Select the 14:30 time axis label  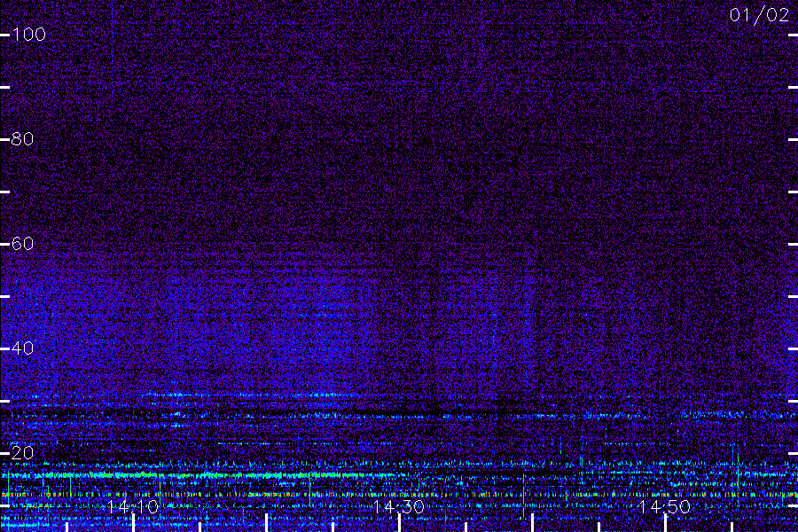coord(399,506)
